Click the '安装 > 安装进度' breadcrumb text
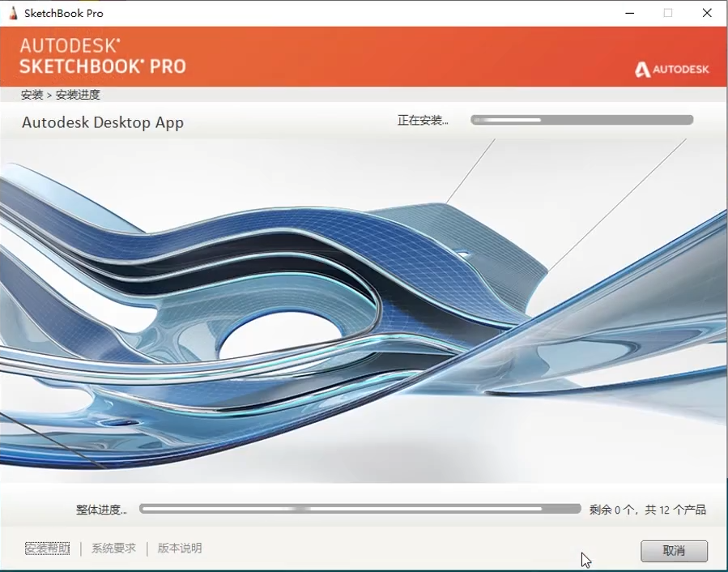The image size is (728, 572). point(61,95)
